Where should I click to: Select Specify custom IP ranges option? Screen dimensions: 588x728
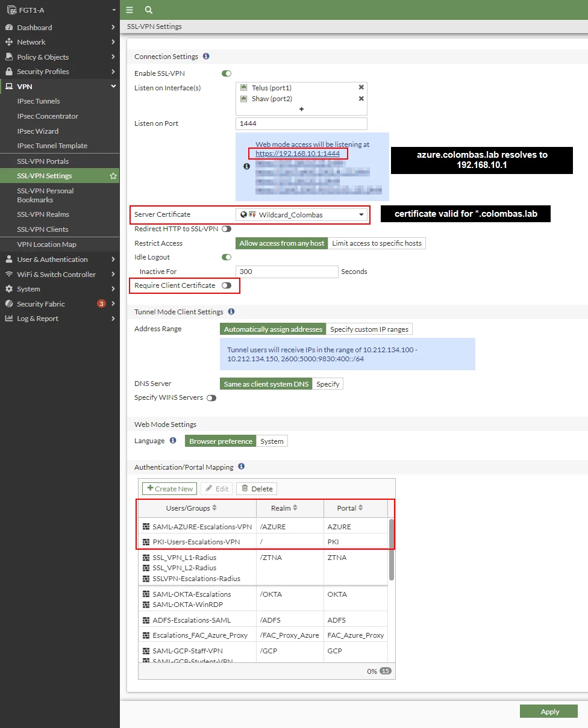(x=369, y=329)
